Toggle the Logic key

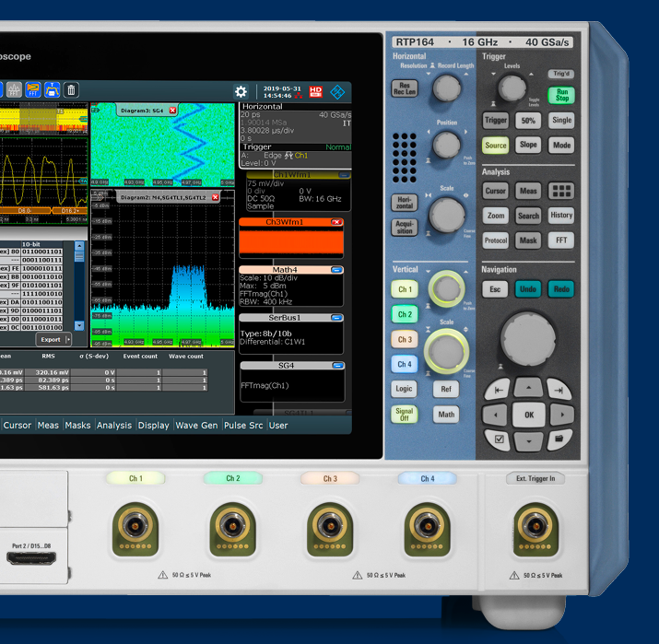click(404, 389)
